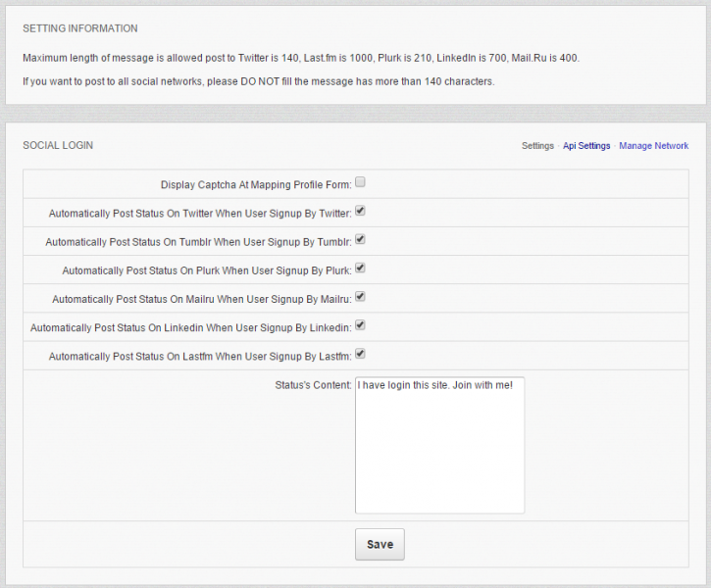Click the Mailru auto post label text

tap(202, 299)
